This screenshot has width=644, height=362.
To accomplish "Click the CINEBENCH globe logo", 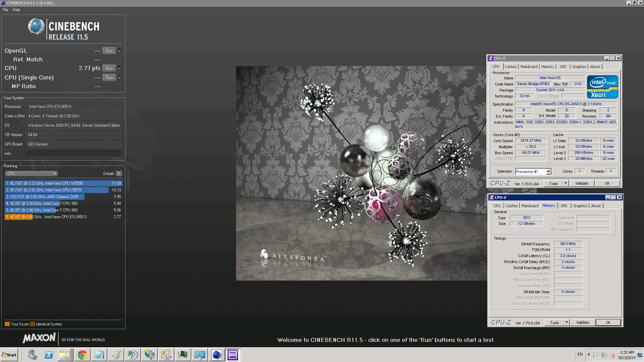I will point(36,27).
